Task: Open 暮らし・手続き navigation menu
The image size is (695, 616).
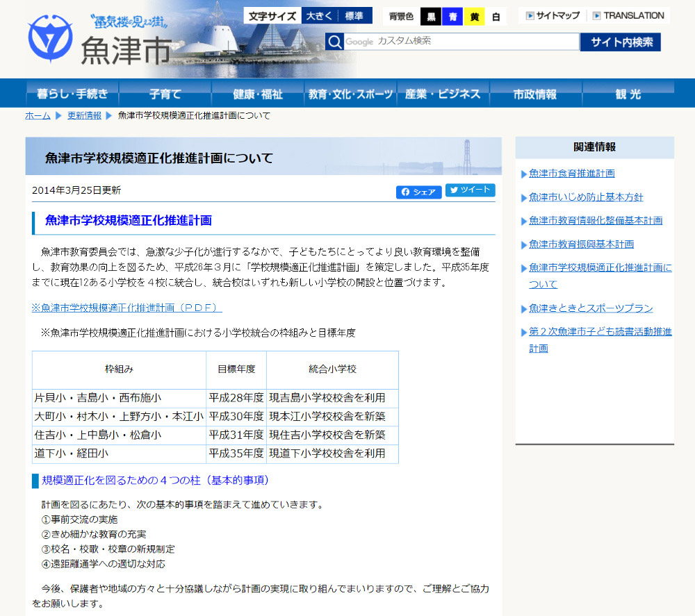Action: click(x=72, y=94)
